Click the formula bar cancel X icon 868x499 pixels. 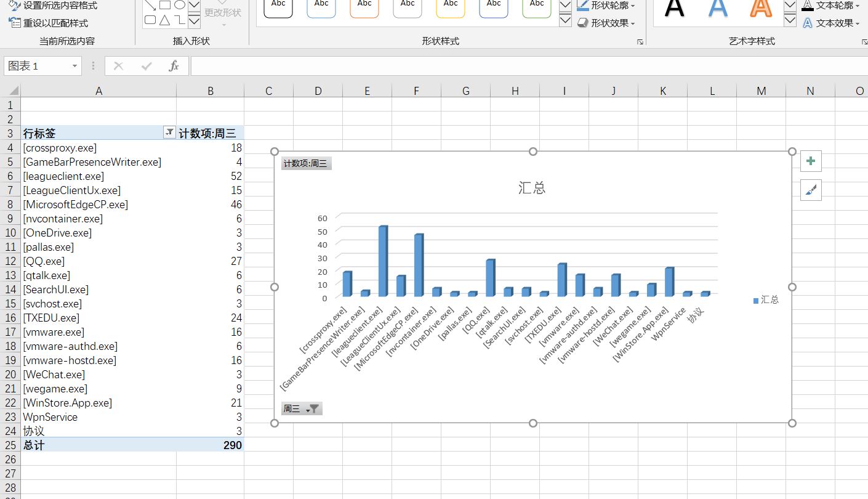point(119,66)
